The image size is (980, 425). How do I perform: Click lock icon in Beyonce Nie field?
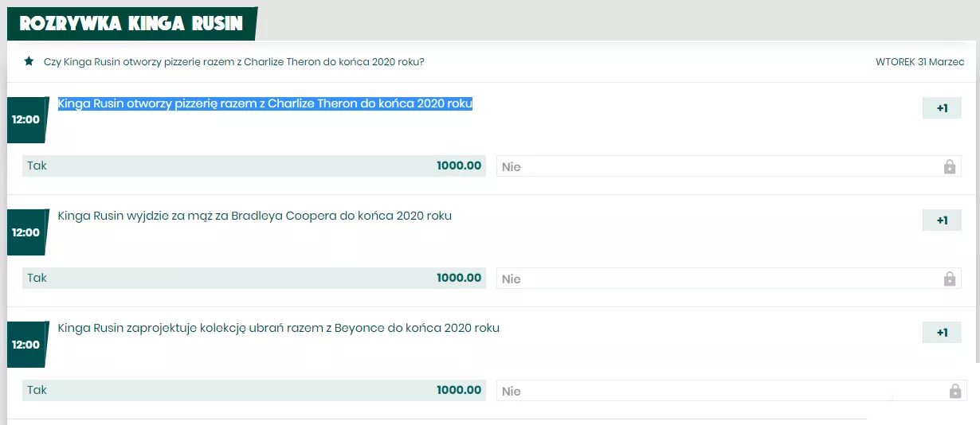(955, 391)
